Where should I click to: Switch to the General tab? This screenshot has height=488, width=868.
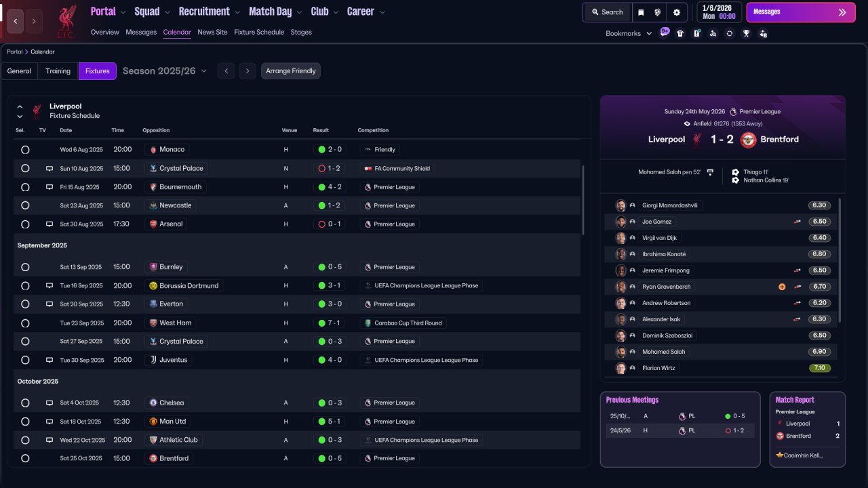(x=19, y=71)
